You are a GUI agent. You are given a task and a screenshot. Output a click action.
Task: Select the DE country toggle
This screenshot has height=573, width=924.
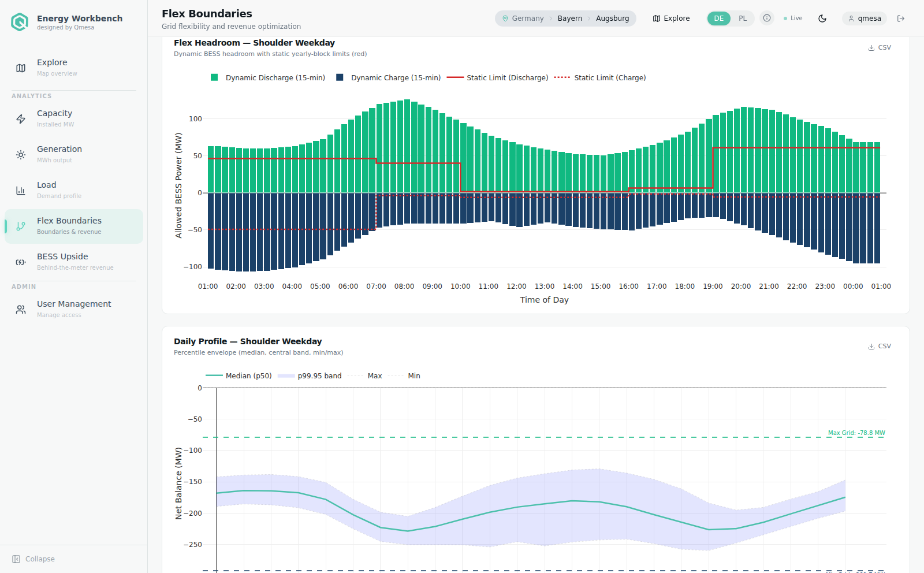pos(719,18)
